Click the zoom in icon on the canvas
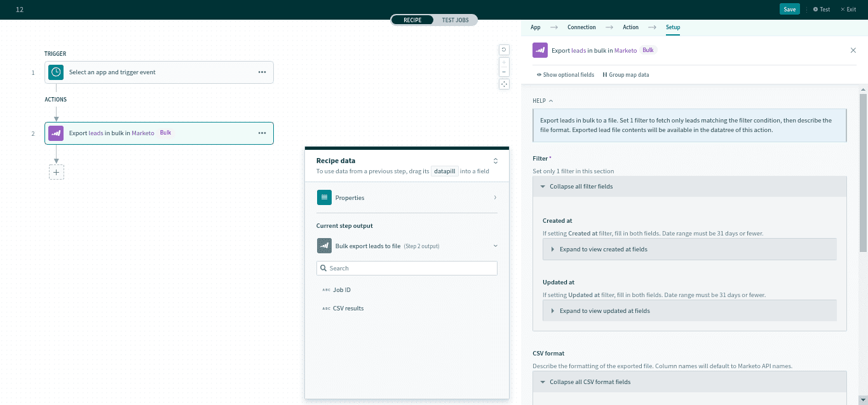 pyautogui.click(x=504, y=63)
